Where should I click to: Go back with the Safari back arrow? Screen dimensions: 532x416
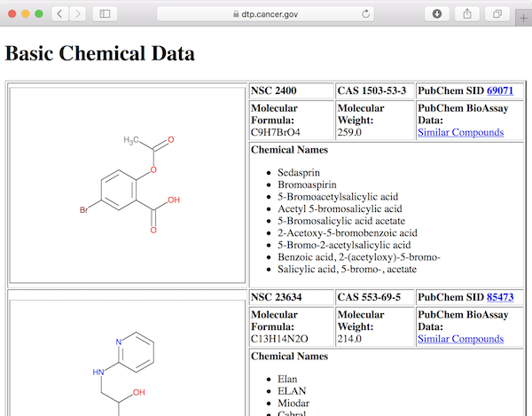point(59,14)
